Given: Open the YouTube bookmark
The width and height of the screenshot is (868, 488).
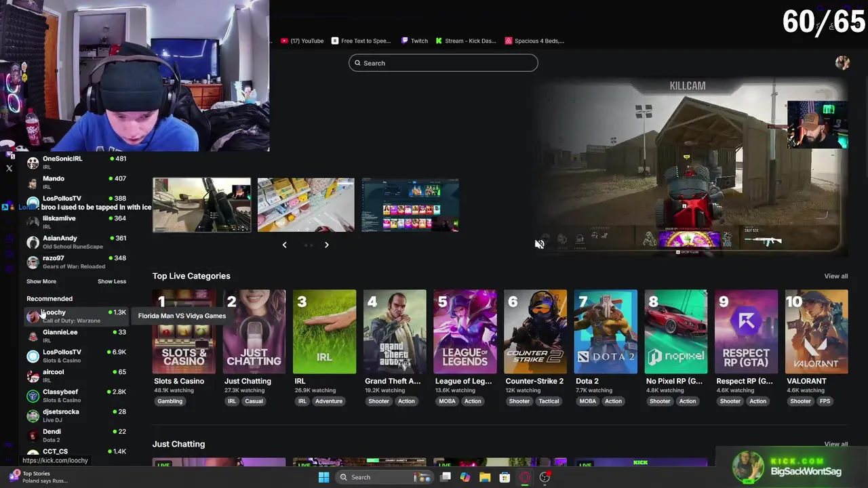Looking at the screenshot, I should (302, 41).
